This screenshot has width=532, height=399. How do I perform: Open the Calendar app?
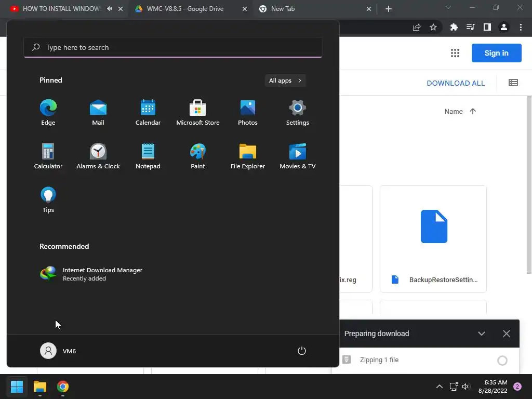[x=148, y=113]
